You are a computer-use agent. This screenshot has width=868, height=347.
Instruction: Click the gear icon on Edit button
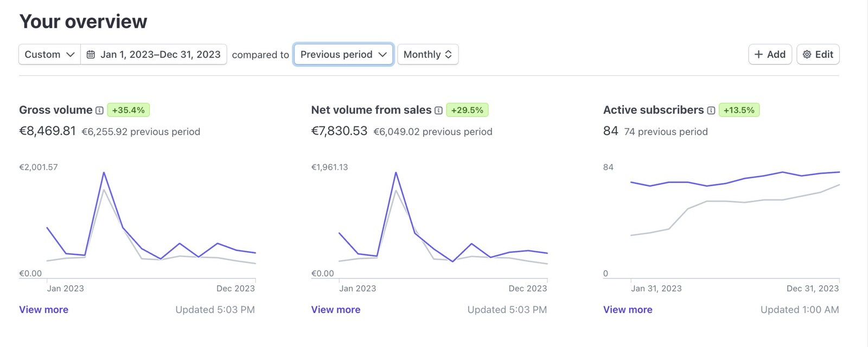point(807,55)
